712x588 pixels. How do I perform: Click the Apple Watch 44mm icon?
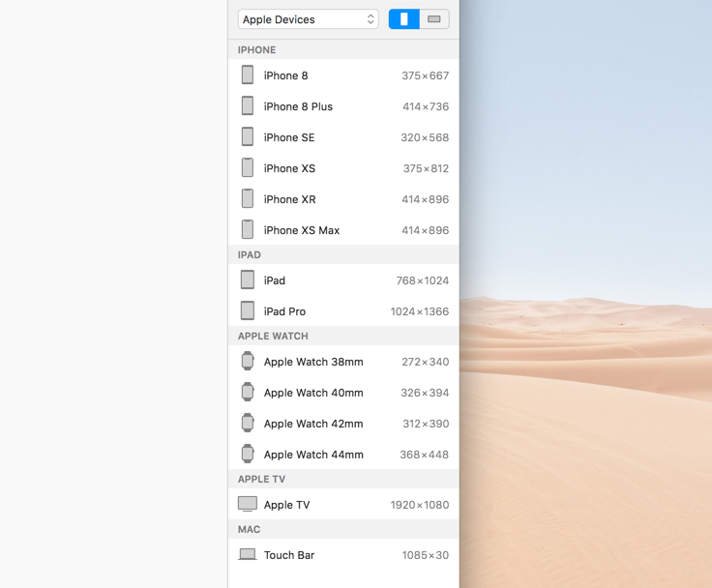(x=248, y=455)
